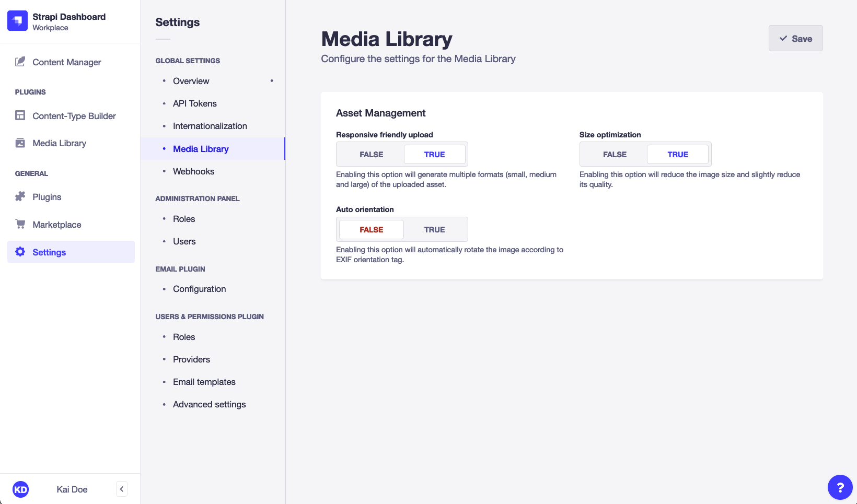Disable responsive friendly upload
The image size is (857, 504).
tap(370, 154)
